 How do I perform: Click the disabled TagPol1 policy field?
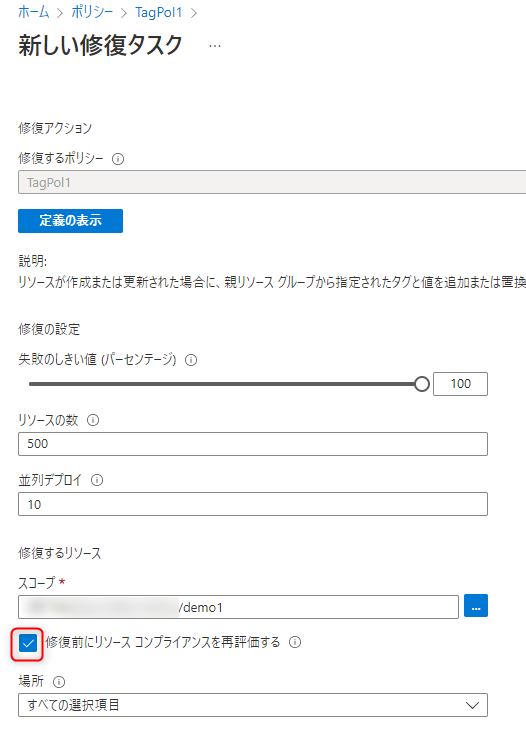click(272, 182)
